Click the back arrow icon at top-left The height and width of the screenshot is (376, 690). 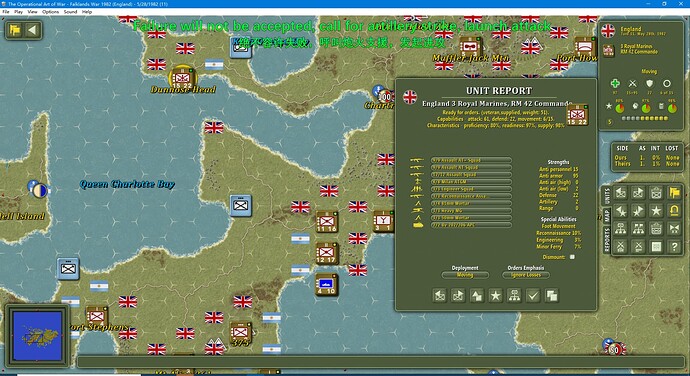[32, 30]
